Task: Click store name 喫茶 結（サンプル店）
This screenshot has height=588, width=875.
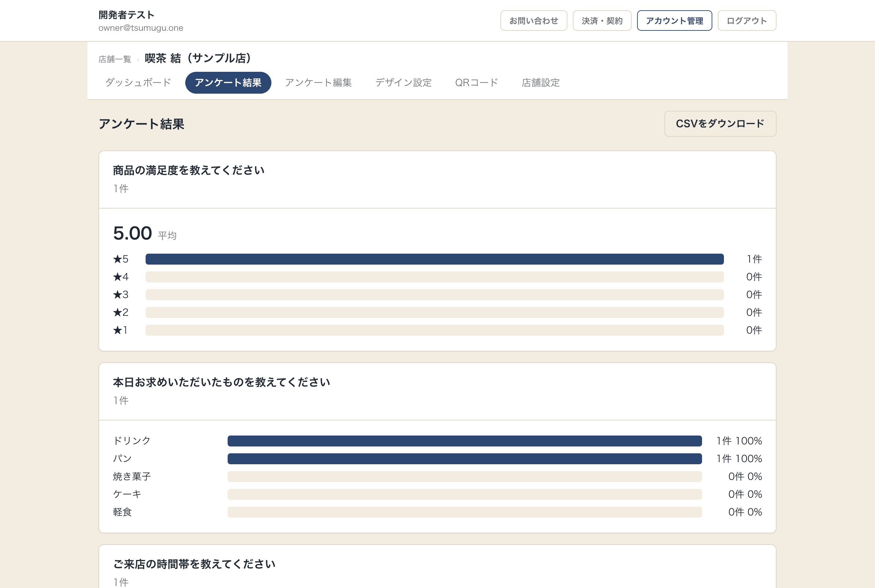Action: coord(198,58)
